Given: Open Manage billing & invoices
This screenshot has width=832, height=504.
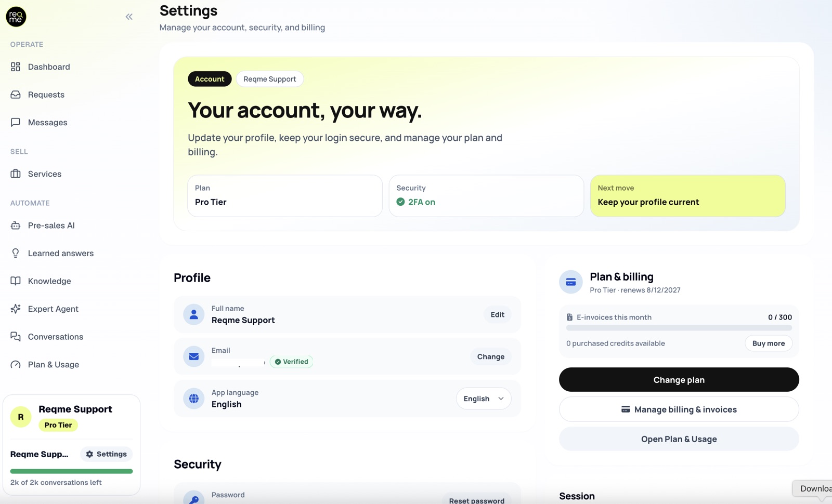Looking at the screenshot, I should [x=679, y=409].
